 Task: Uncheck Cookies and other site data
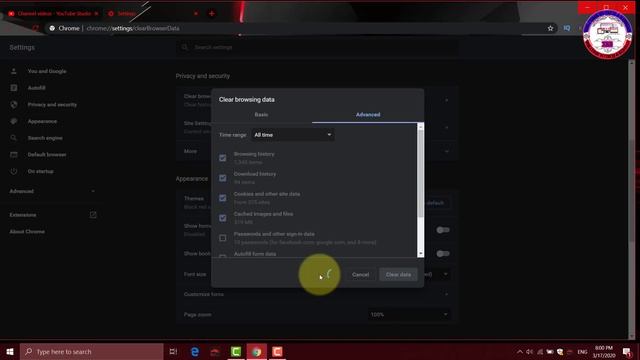[222, 198]
